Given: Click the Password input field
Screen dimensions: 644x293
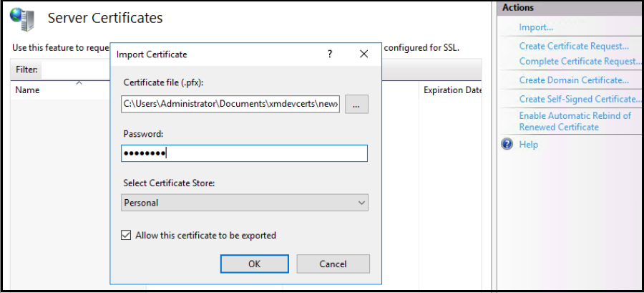Looking at the screenshot, I should [245, 153].
